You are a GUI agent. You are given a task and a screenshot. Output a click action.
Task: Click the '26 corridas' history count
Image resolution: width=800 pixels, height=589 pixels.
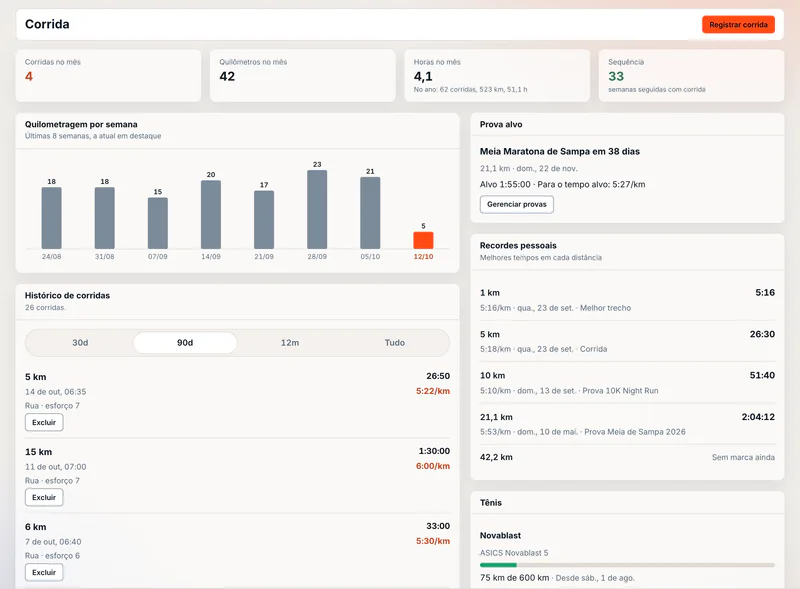pyautogui.click(x=45, y=307)
